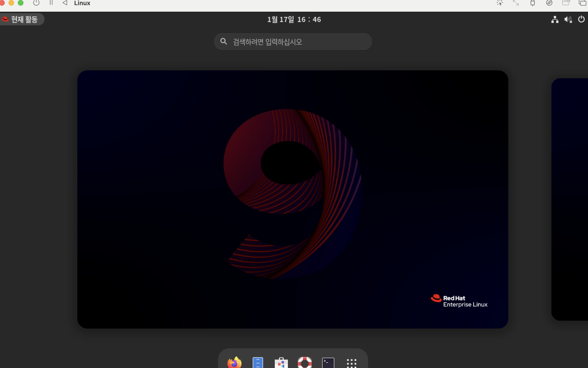Select the second workspace thumbnail on right
This screenshot has width=588, height=368.
(569, 199)
